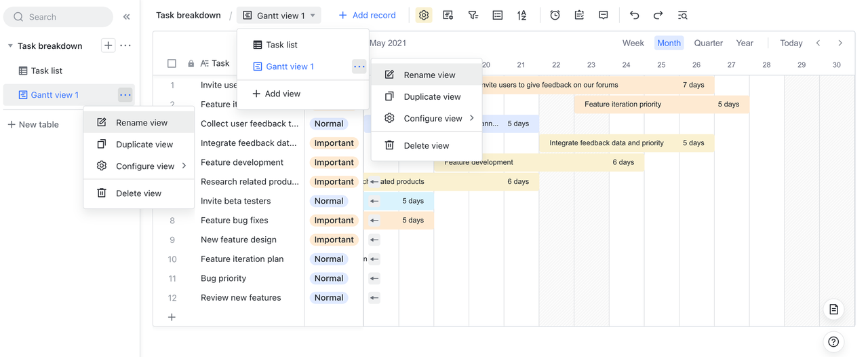Image resolution: width=868 pixels, height=357 pixels.
Task: Click the filter records icon
Action: point(473,15)
